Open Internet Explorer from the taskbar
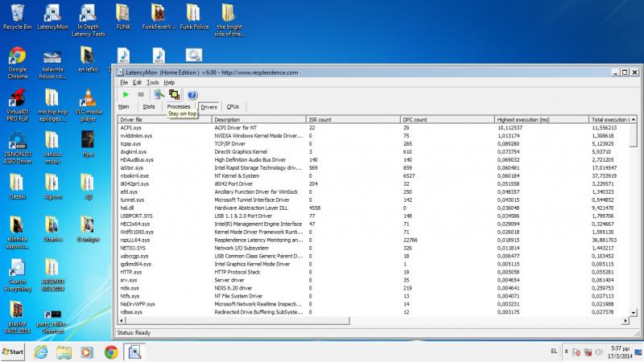 [41, 352]
